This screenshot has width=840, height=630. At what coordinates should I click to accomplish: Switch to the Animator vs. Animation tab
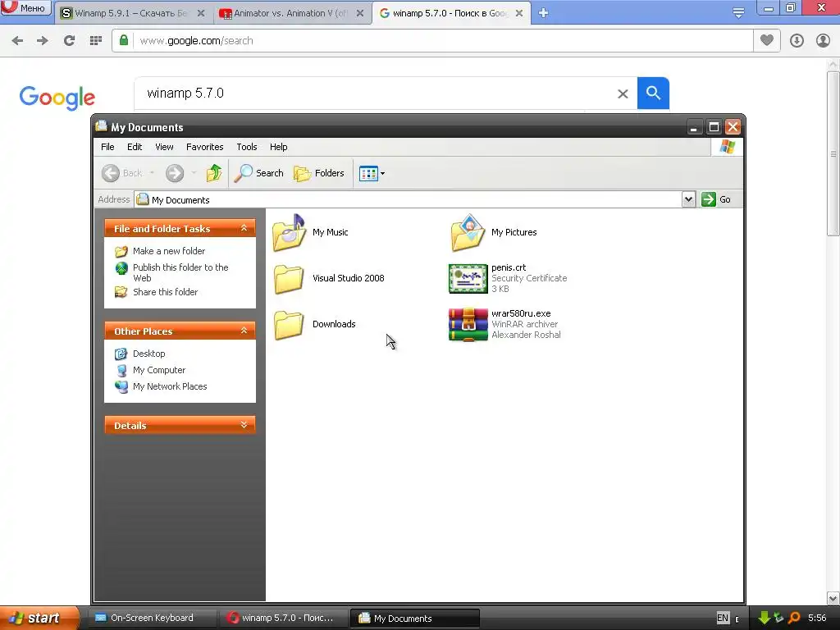(x=291, y=13)
